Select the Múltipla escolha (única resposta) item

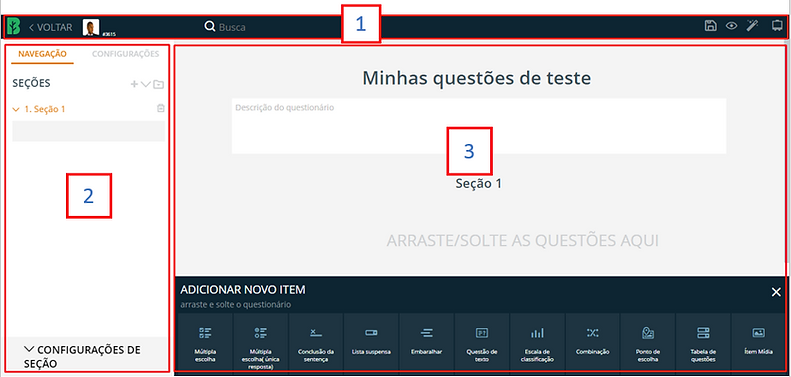point(261,344)
